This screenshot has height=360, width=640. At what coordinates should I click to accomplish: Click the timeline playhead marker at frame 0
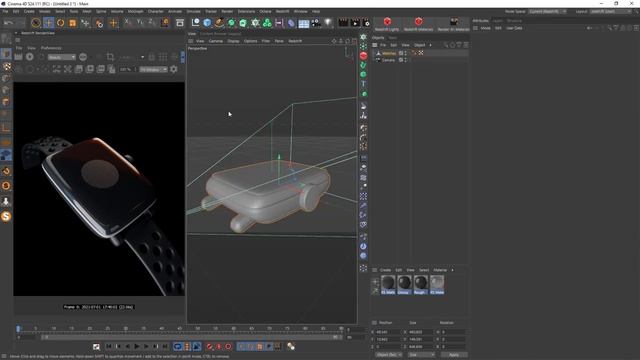[18, 329]
